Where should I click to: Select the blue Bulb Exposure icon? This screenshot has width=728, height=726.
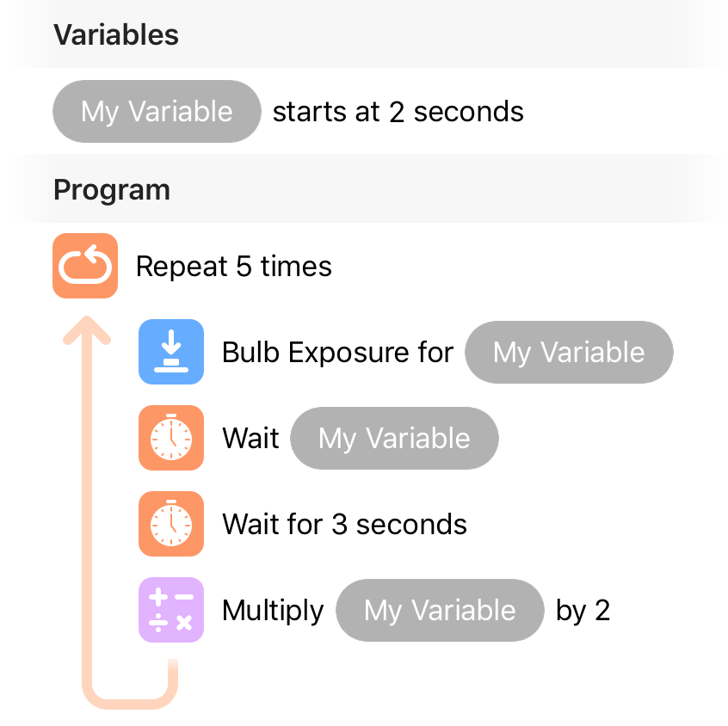[x=171, y=352]
